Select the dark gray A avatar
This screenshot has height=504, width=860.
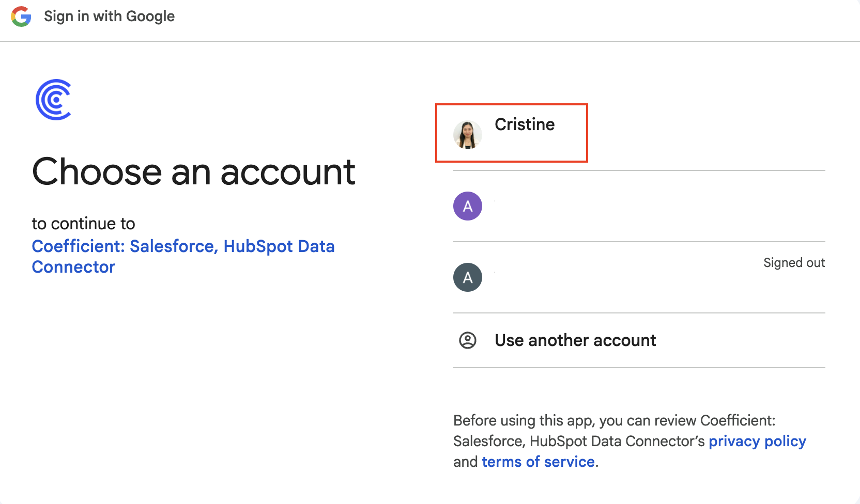tap(467, 277)
